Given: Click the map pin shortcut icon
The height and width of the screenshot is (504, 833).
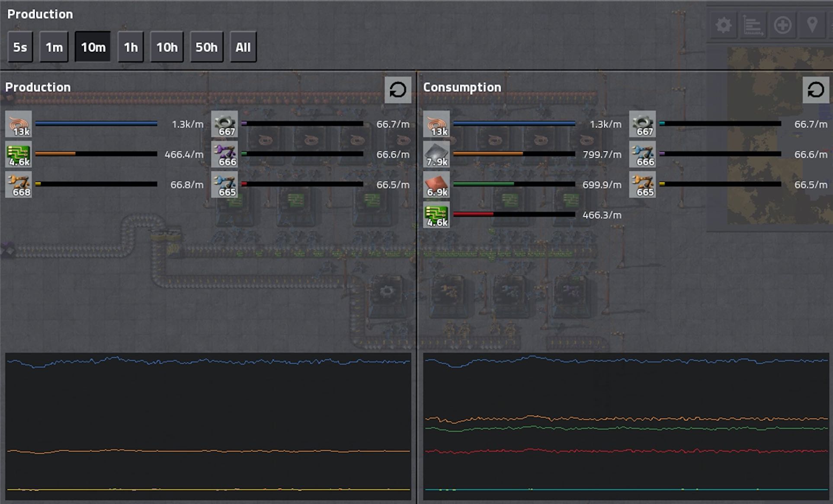Looking at the screenshot, I should [812, 25].
